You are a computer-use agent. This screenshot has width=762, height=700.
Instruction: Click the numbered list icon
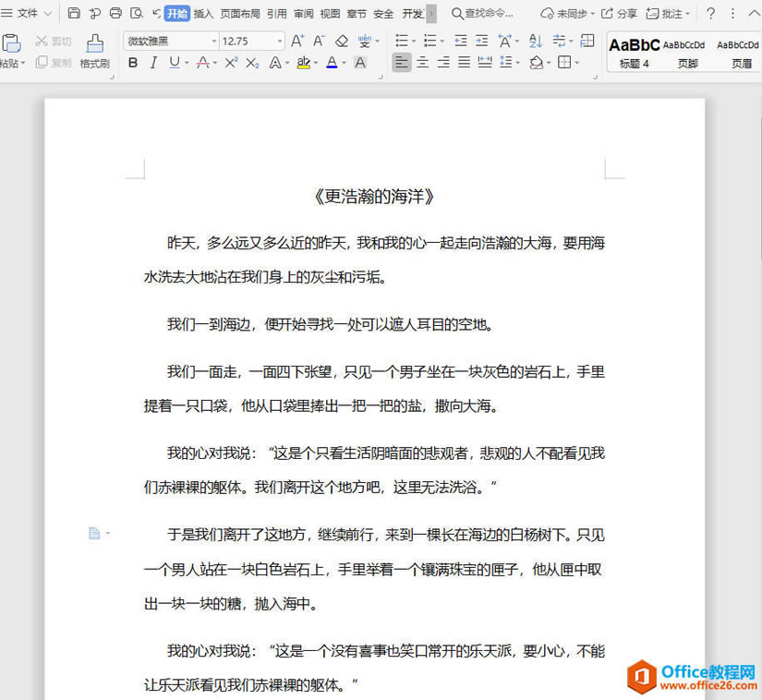pyautogui.click(x=430, y=41)
